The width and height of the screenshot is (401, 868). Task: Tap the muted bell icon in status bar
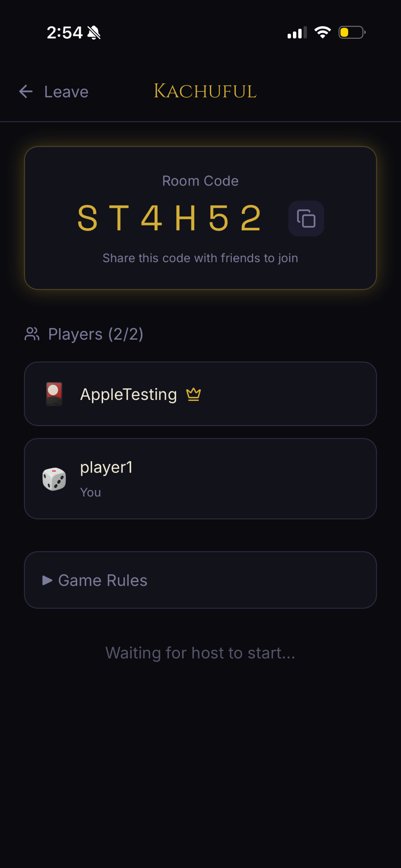94,33
